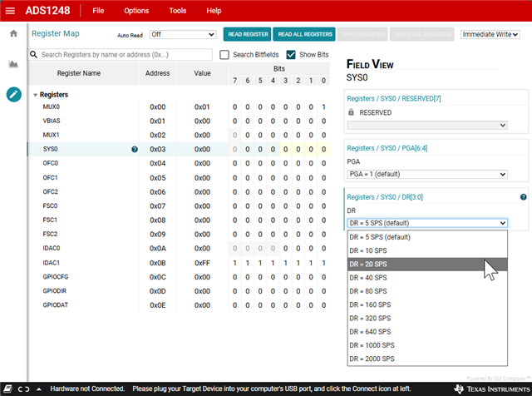Screen dimensions: 532x396
Task: Open the File menu
Action: [98, 11]
